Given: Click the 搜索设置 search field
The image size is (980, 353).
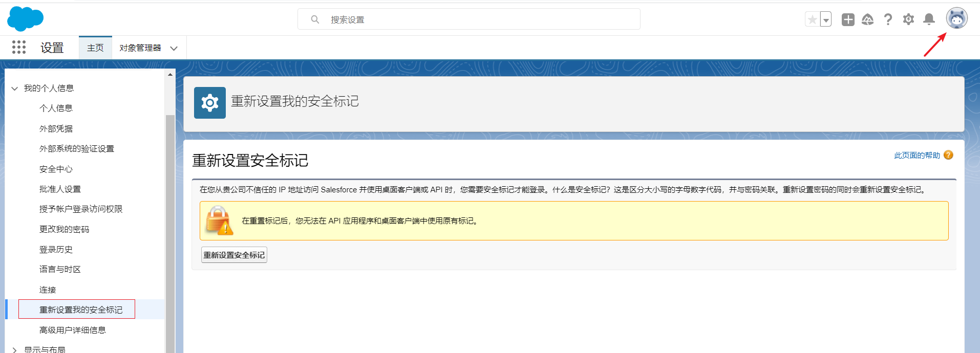Looking at the screenshot, I should tap(468, 19).
